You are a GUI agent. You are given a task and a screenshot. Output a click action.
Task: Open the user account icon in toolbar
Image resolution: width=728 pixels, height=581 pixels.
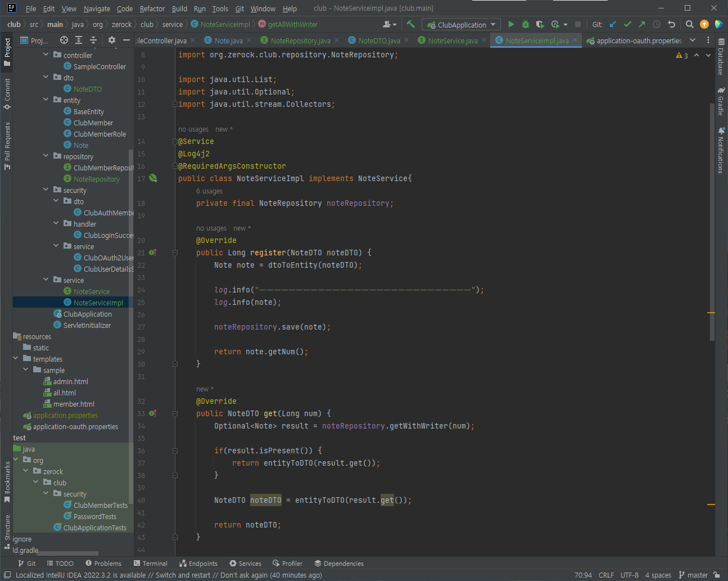[390, 24]
